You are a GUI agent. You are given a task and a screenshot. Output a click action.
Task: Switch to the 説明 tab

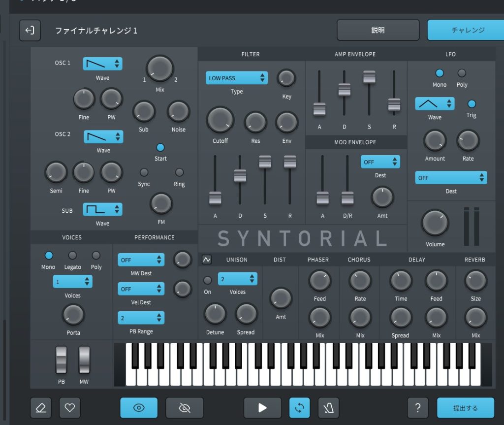[x=378, y=30]
